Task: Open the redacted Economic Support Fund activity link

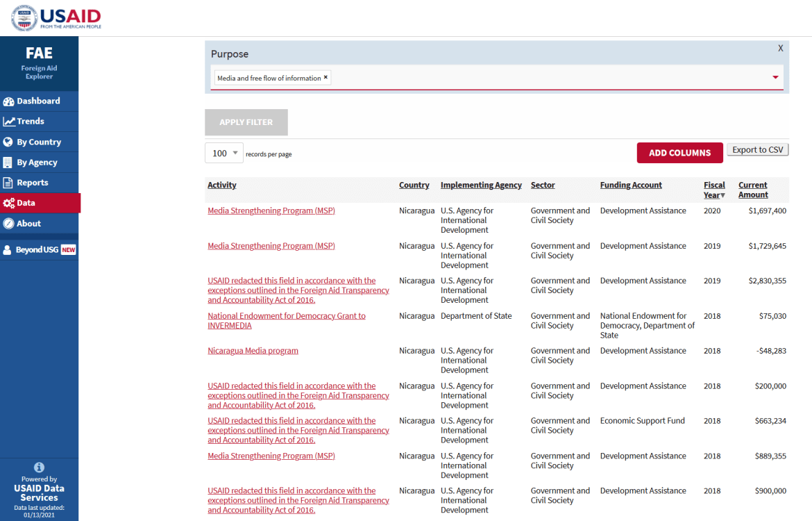Action: pyautogui.click(x=298, y=430)
